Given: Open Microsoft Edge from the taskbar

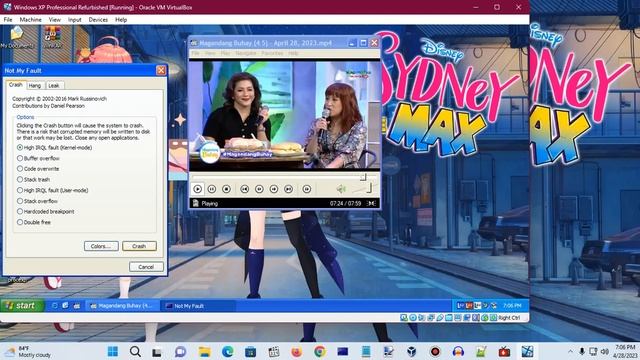Looking at the screenshot, I should tap(227, 351).
